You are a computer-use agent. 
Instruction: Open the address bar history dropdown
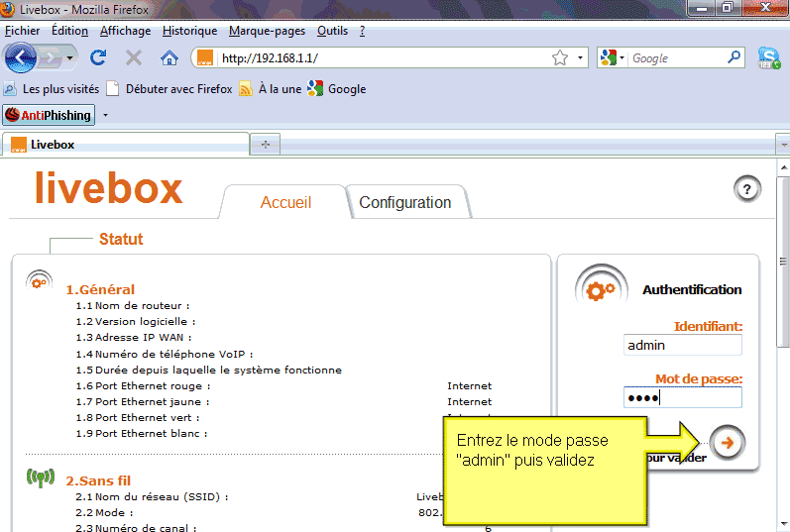click(x=580, y=57)
